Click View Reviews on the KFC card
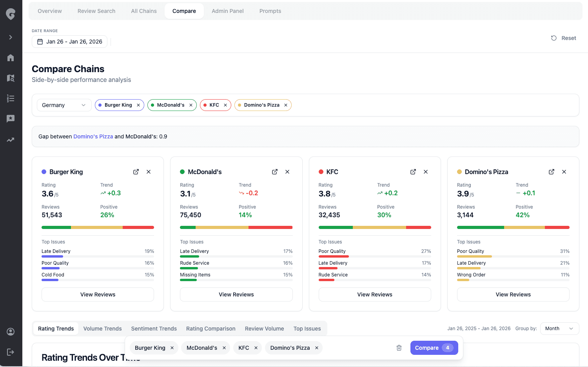Viewport: 588px width, 367px height. tap(374, 294)
